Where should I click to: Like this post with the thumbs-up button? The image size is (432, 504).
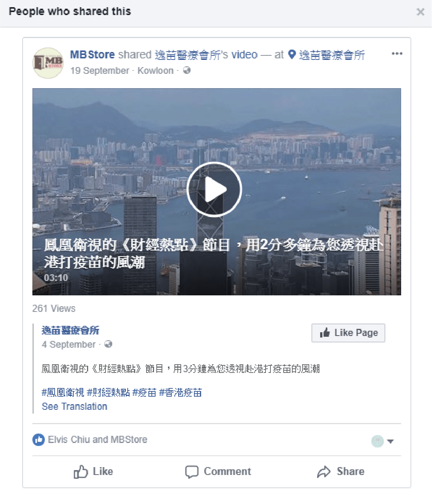pos(93,472)
